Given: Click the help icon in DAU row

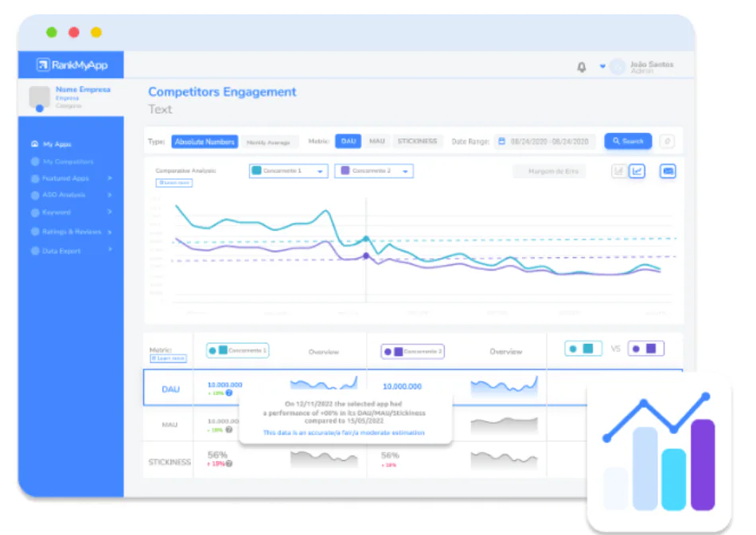Looking at the screenshot, I should pos(229,393).
